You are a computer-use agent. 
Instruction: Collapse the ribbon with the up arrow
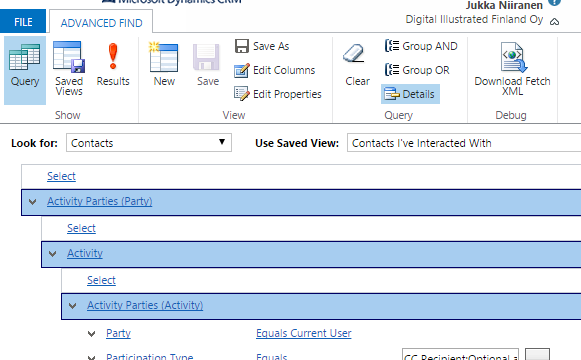coord(554,22)
